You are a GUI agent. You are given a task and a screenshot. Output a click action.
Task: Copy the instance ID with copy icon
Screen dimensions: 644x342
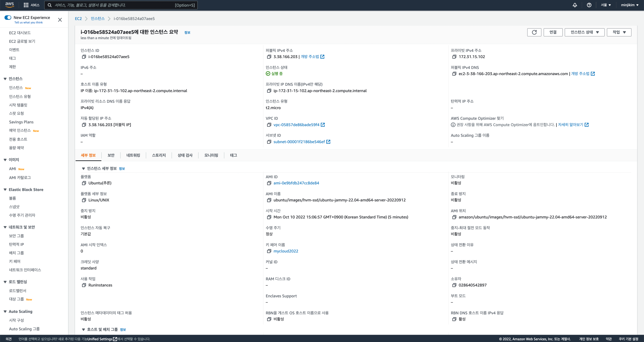pyautogui.click(x=84, y=57)
